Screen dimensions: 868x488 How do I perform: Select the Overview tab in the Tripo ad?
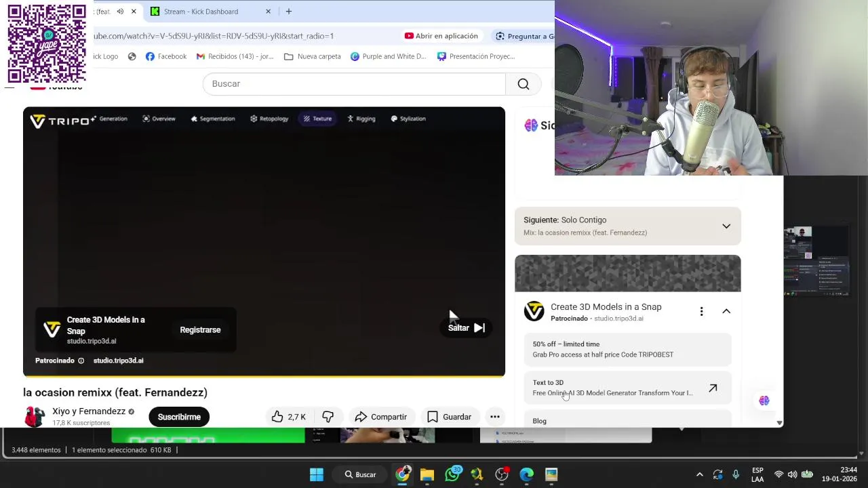159,119
